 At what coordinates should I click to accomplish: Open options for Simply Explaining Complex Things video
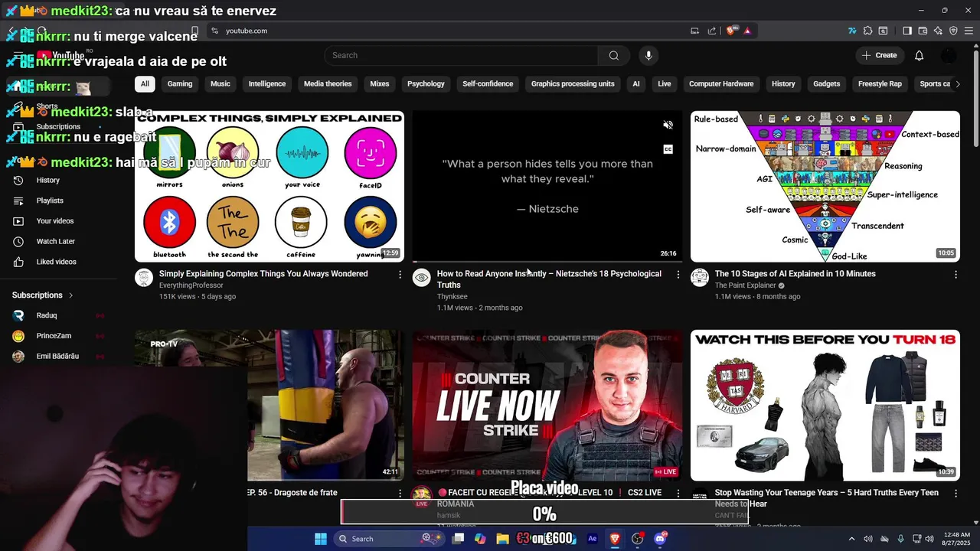400,274
